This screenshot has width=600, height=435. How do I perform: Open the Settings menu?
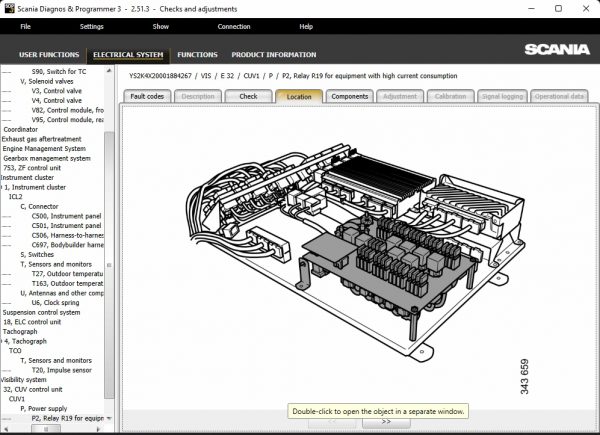(x=91, y=26)
